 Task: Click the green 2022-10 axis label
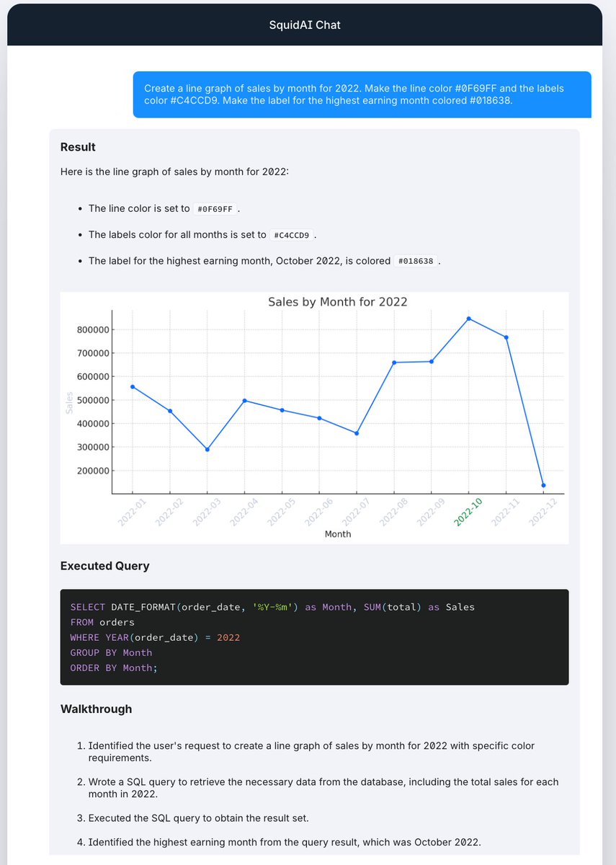pos(469,511)
